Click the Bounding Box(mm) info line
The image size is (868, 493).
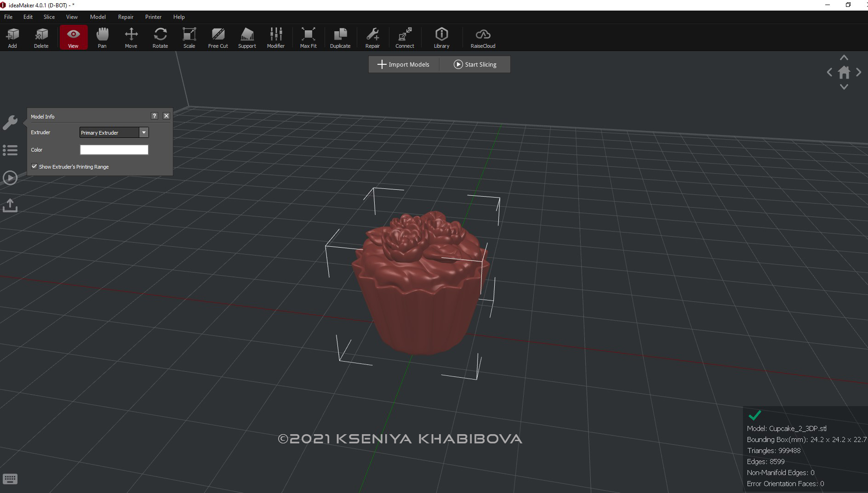coord(807,439)
